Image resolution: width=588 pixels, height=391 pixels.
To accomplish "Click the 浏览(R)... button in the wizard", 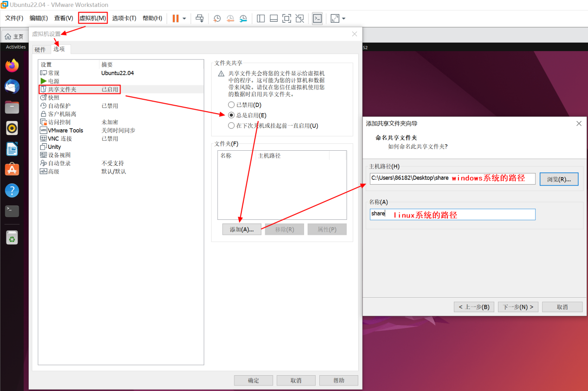I will 559,179.
